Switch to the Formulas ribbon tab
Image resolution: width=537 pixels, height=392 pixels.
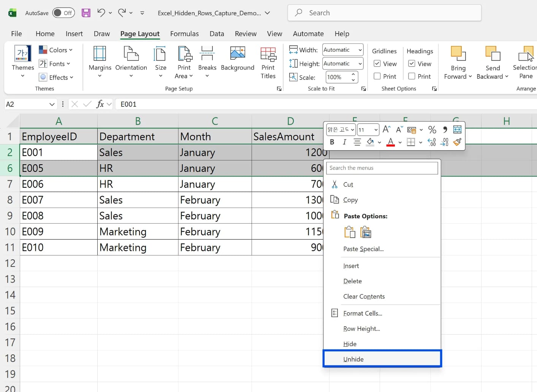click(x=184, y=34)
